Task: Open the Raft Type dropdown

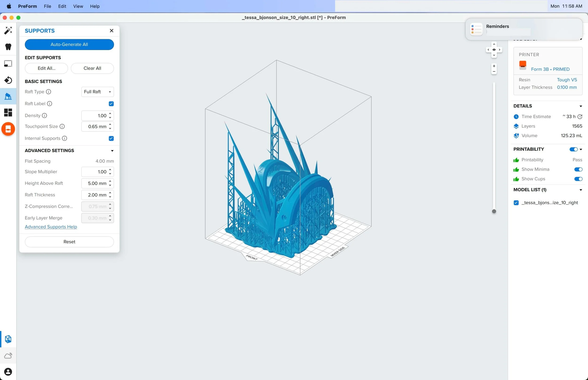Action: [97, 92]
